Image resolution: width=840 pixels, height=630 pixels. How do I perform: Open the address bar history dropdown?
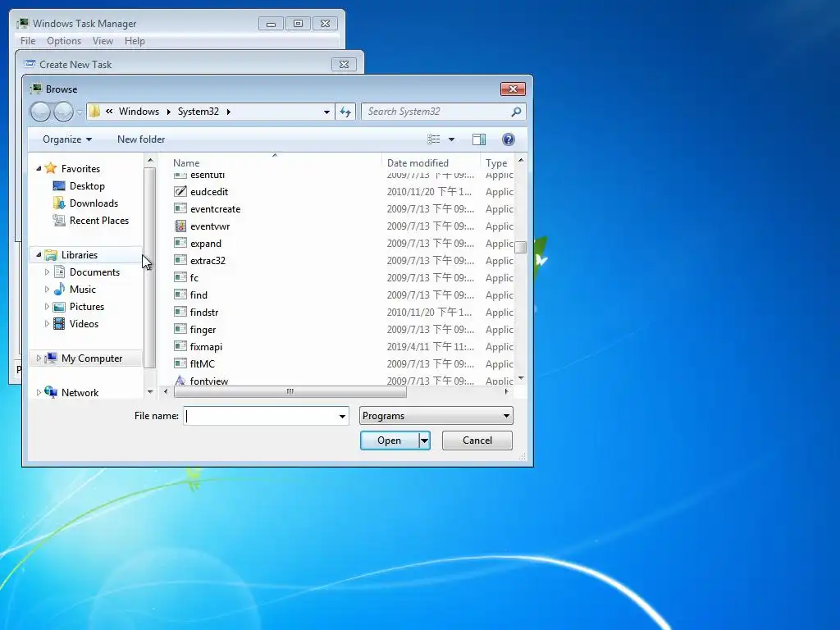(x=326, y=112)
